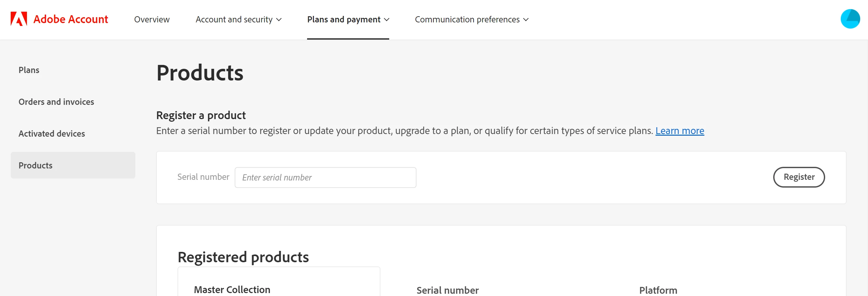
Task: Open the Communication preferences menu
Action: pos(467,19)
